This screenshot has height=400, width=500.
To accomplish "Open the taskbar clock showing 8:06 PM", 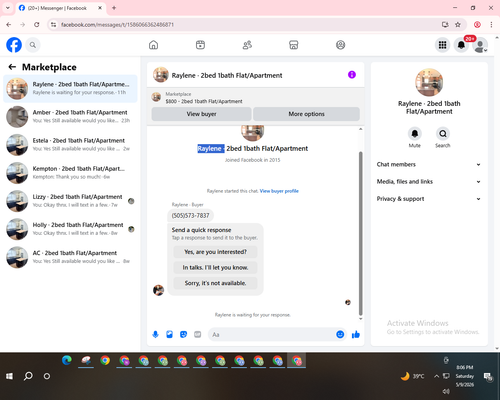I will [465, 376].
